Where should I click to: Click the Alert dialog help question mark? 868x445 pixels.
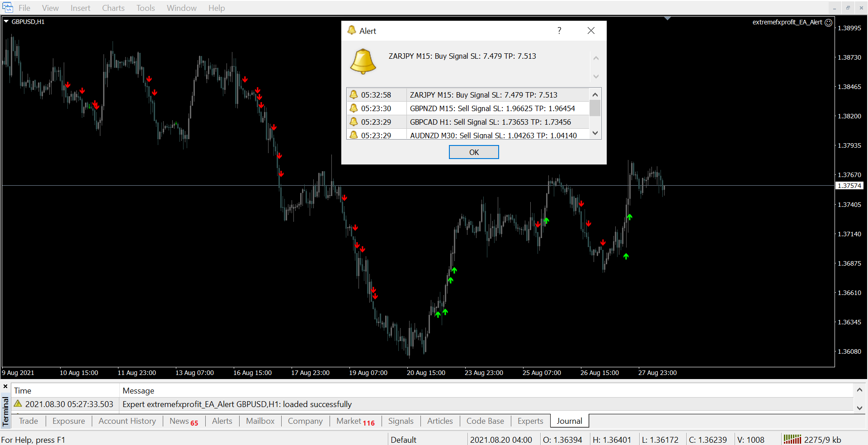tap(559, 31)
